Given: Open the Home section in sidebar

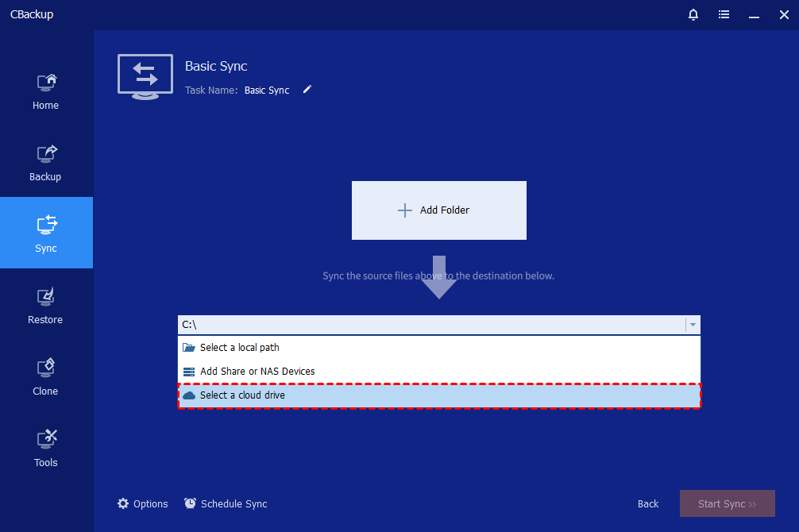Looking at the screenshot, I should pos(46,91).
